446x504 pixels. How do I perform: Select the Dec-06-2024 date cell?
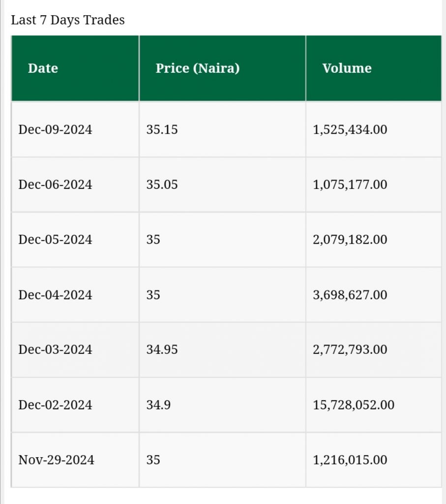(55, 185)
